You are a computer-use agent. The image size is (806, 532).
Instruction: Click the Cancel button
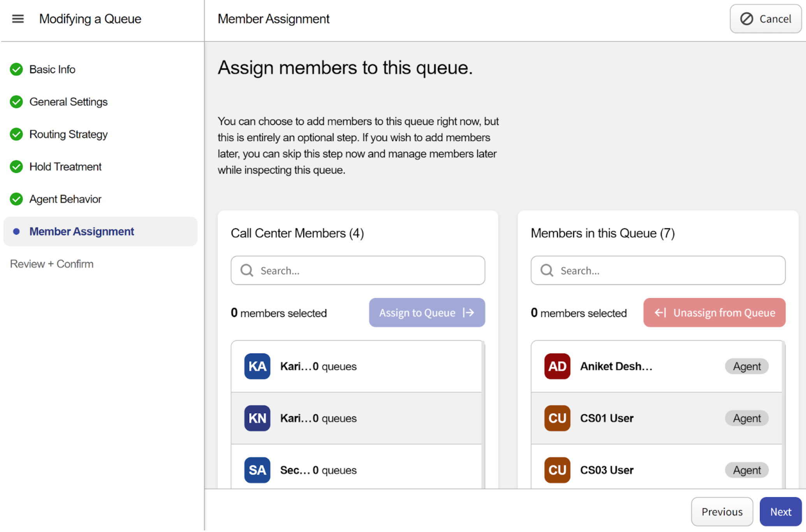(x=765, y=19)
